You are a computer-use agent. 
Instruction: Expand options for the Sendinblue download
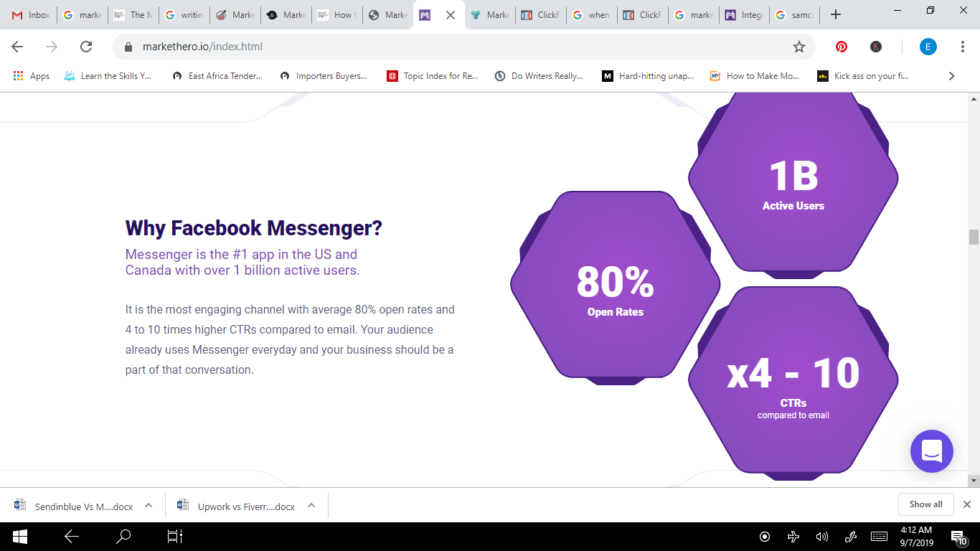click(x=149, y=505)
